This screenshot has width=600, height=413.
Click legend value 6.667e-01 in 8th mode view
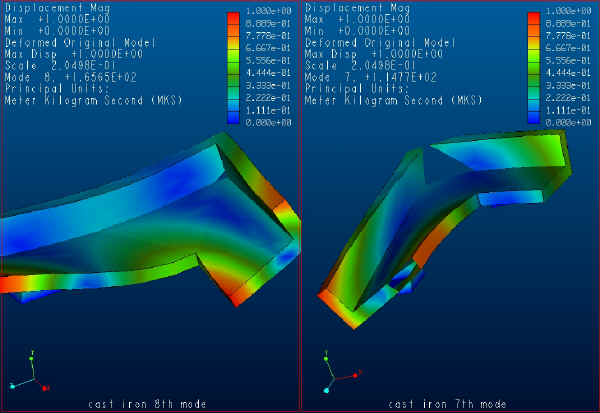(268, 48)
